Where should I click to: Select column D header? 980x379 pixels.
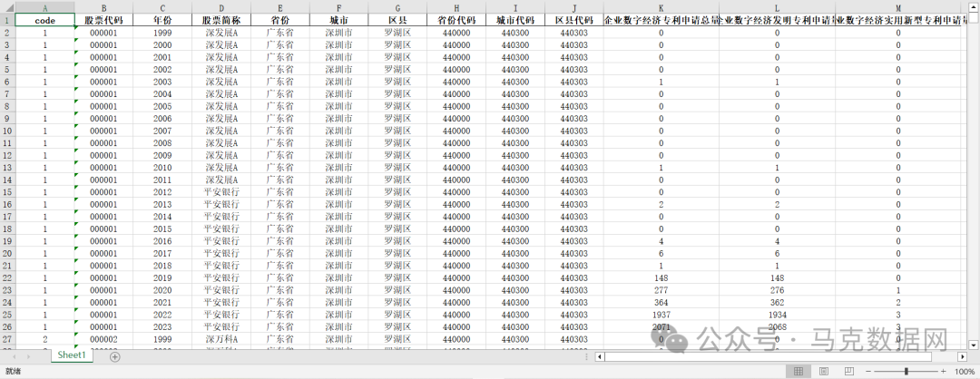coord(221,8)
